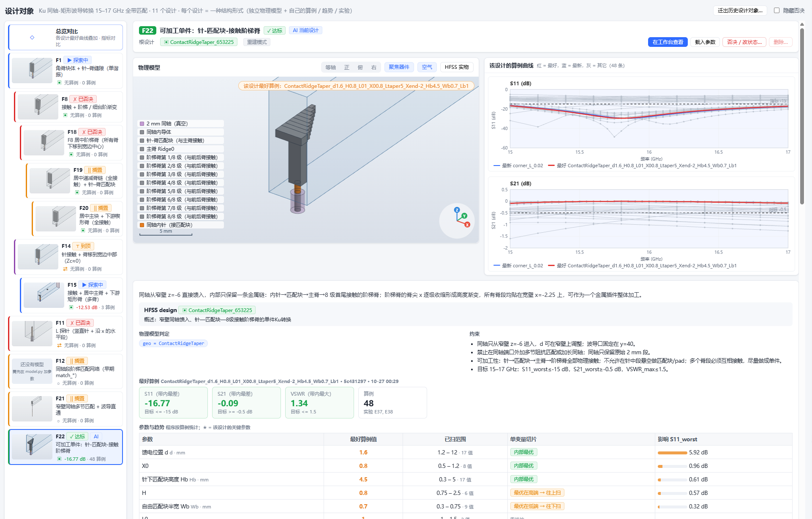Click the diamond icon in 总览对比 card
Viewport: 812px width, 519px height.
click(32, 38)
